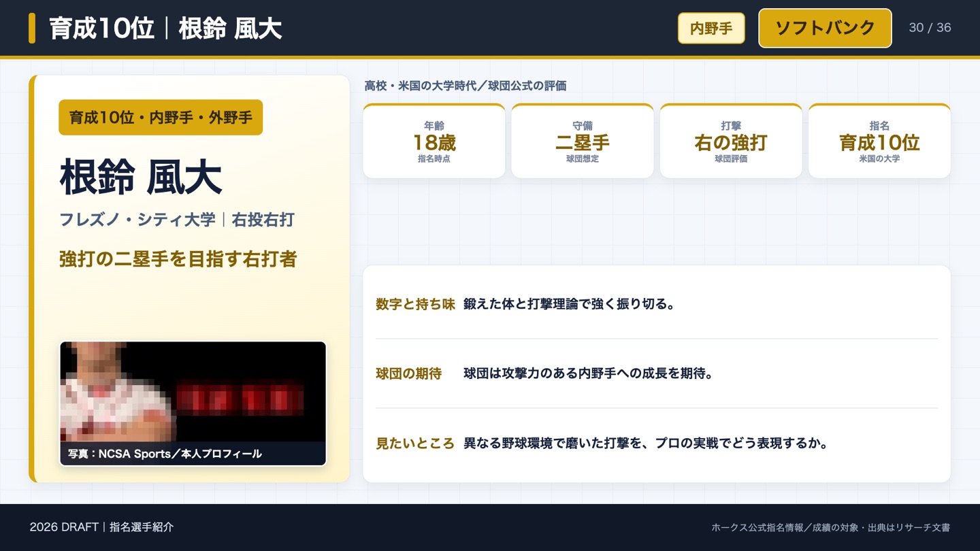Click the text 異なる野球環境で磨いた打撃を、プロの実戦でどう表現するか。

click(x=646, y=444)
